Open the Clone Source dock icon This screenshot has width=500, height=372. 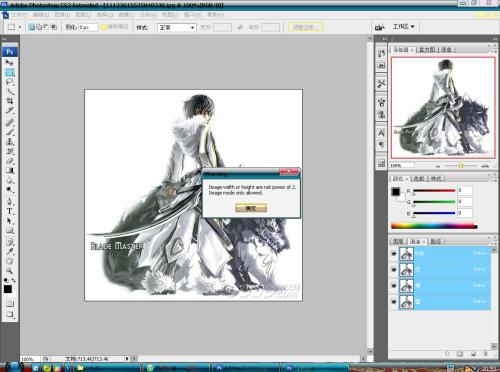[x=381, y=115]
